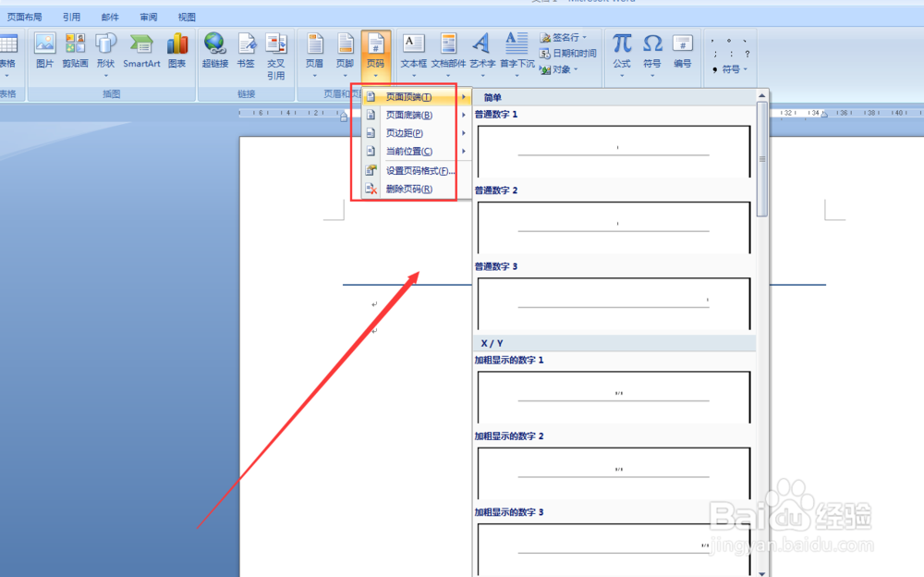Viewport: 924px width, 577px height.
Task: Insert a chart with 图表 icon
Action: coord(176,51)
